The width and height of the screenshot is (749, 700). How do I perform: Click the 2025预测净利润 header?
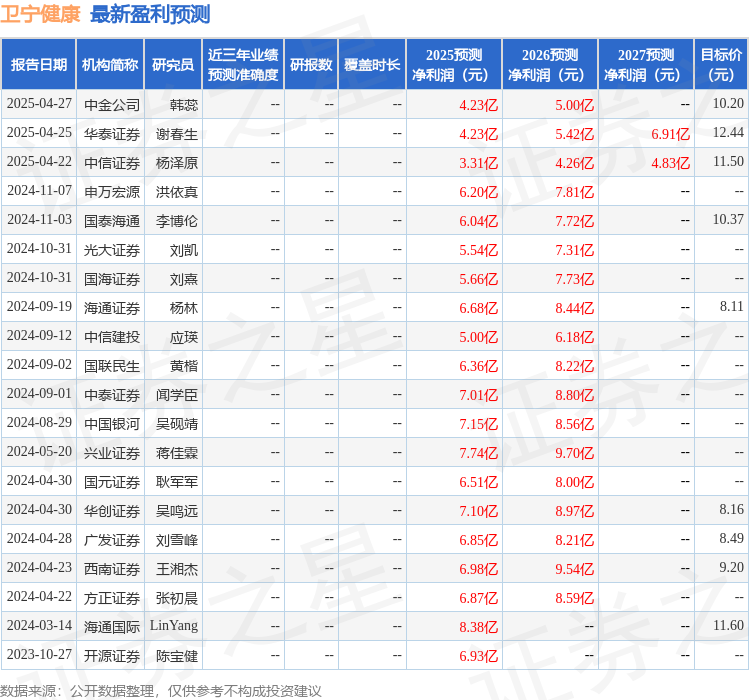click(454, 65)
